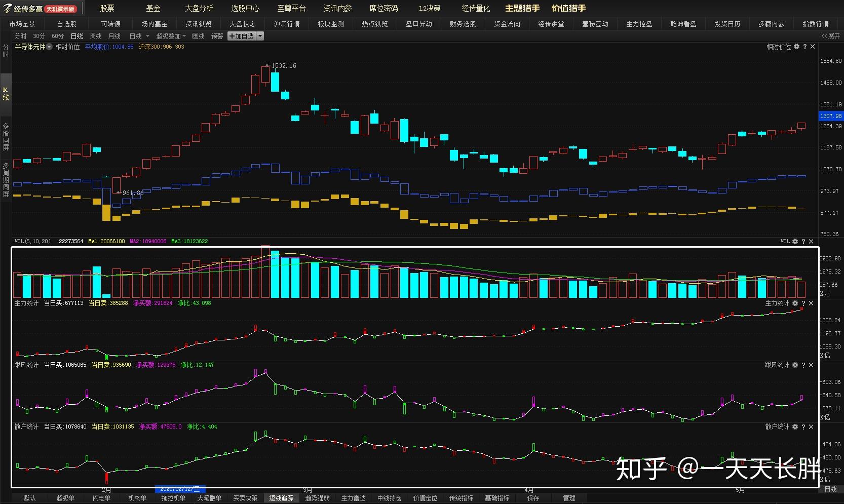Click the 平均股价:1004.85 legend label
The height and width of the screenshot is (504, 844).
109,47
